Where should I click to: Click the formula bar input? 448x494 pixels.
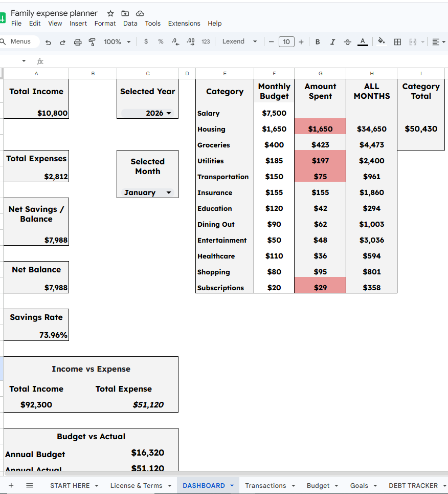coord(245,61)
